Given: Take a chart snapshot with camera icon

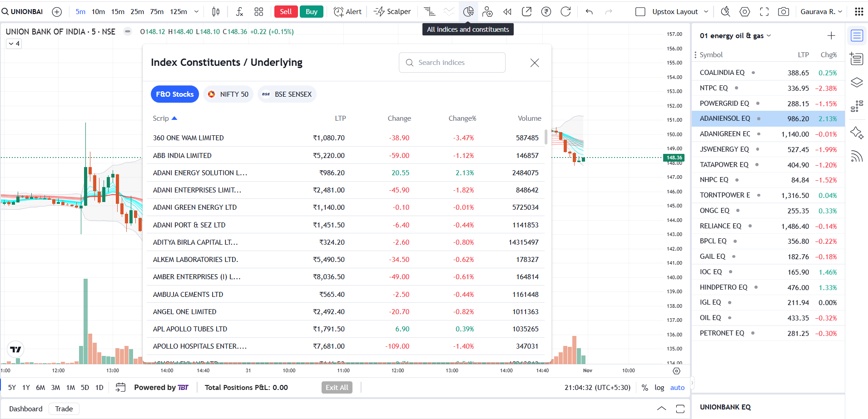Looking at the screenshot, I should pyautogui.click(x=784, y=12).
